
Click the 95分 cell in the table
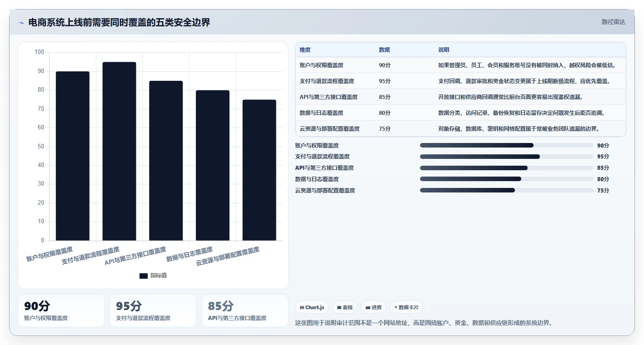[384, 81]
